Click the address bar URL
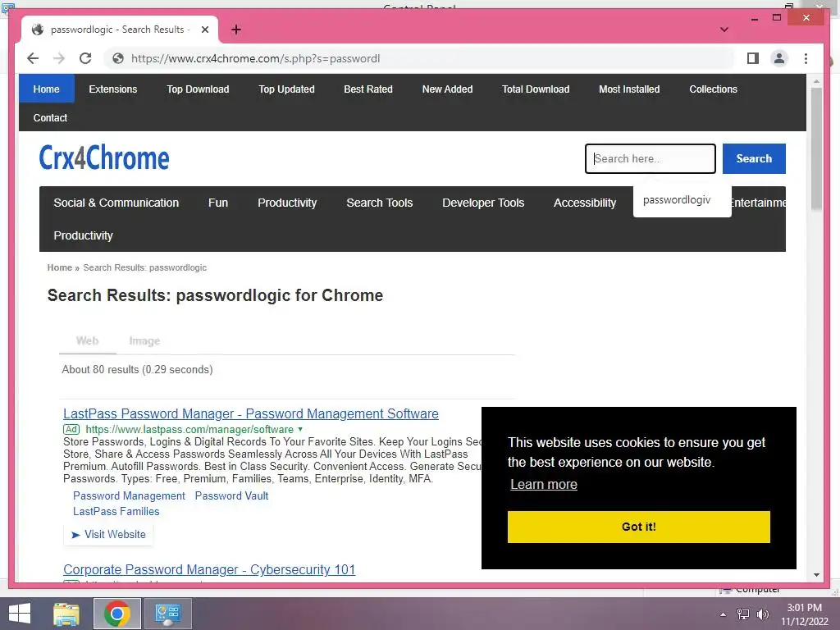This screenshot has width=840, height=630. pos(256,58)
